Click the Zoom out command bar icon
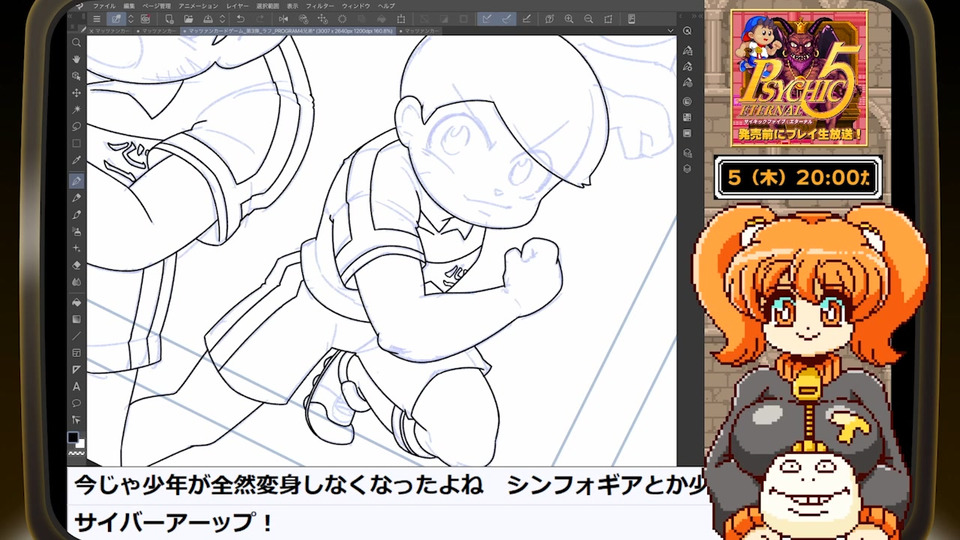 (x=588, y=19)
